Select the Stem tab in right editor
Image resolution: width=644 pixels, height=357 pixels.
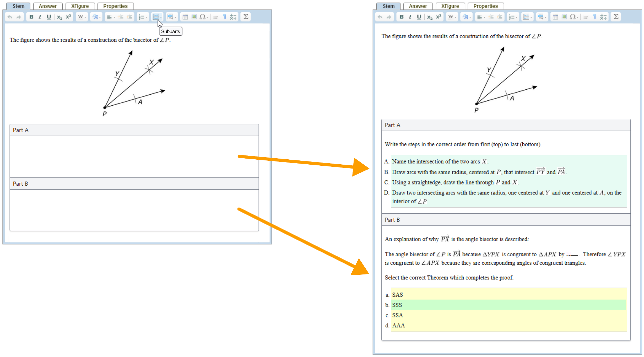(x=388, y=6)
